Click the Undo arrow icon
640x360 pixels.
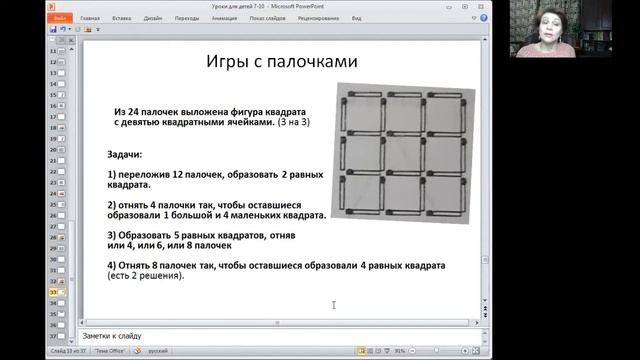click(x=63, y=29)
